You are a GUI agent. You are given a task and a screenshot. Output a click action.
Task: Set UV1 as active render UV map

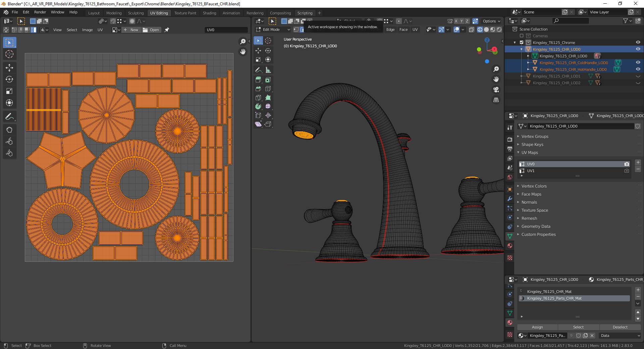627,171
